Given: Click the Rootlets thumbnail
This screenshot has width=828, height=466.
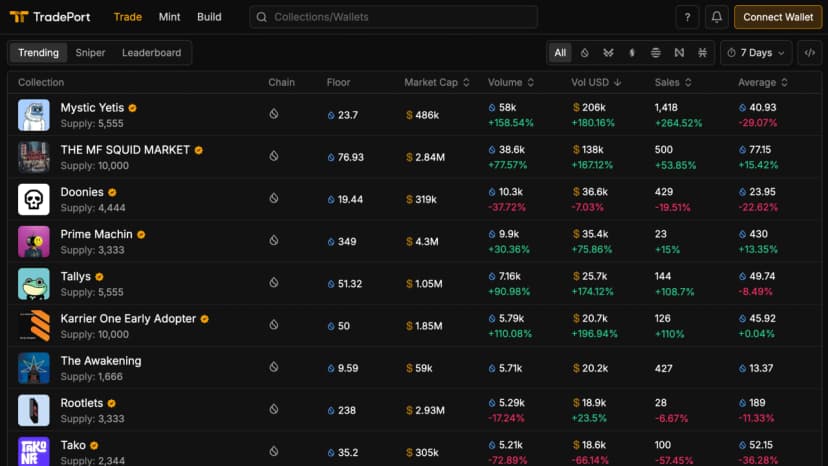Looking at the screenshot, I should [x=34, y=410].
